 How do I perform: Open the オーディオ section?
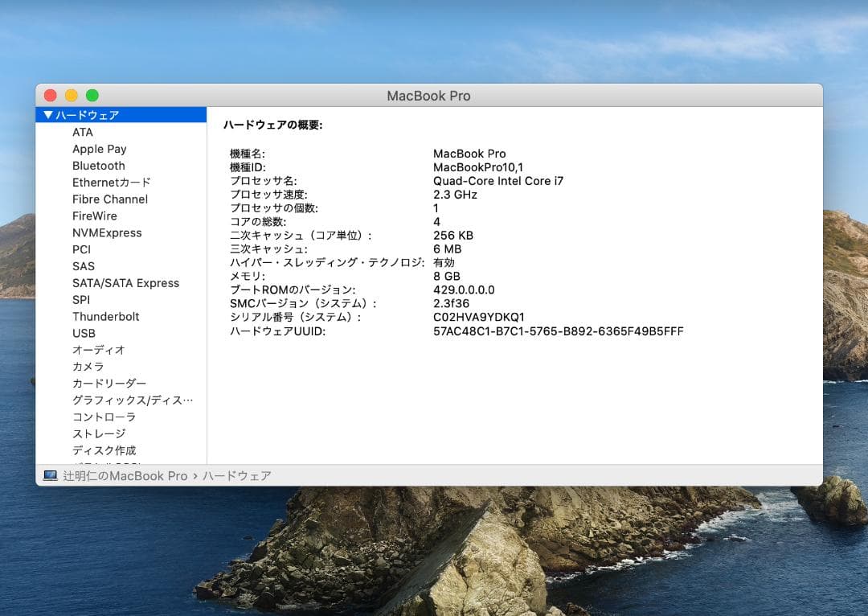click(x=97, y=350)
